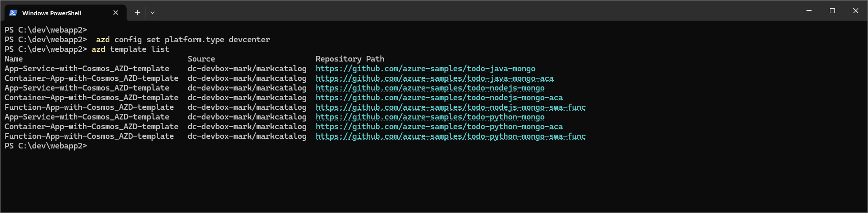
Task: Minimize the terminal window
Action: (809, 11)
